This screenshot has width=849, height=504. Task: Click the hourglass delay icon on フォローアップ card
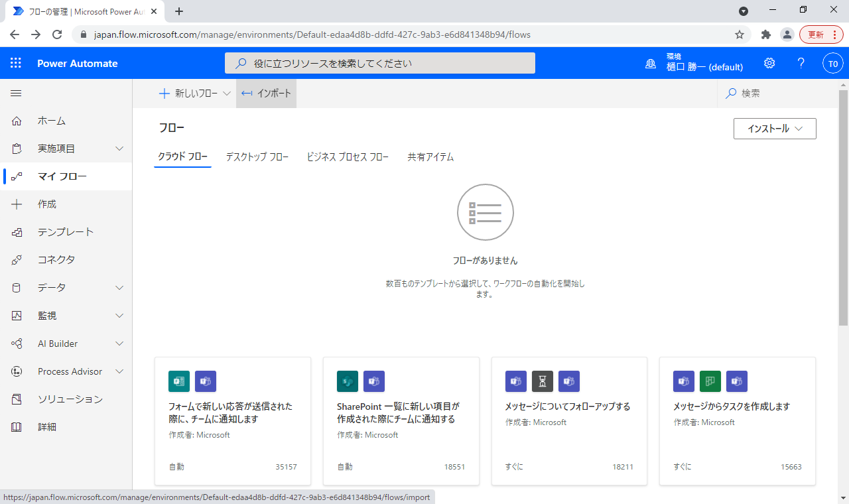coord(543,381)
